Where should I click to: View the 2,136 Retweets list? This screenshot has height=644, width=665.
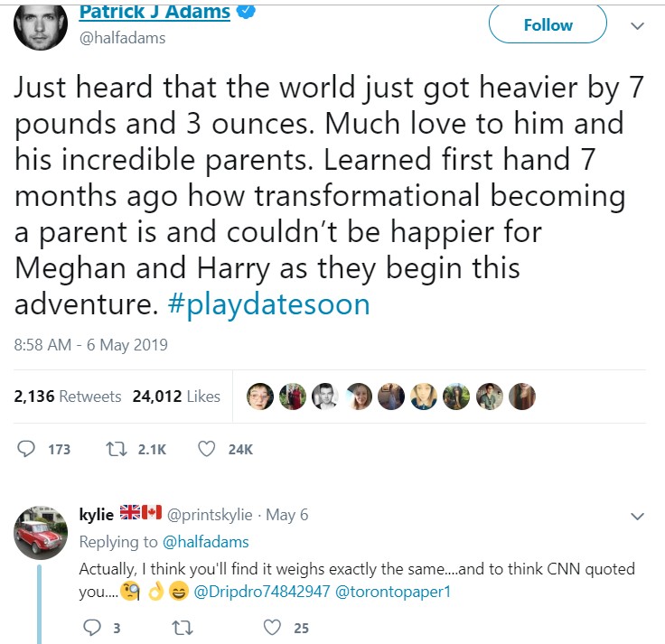click(x=68, y=397)
